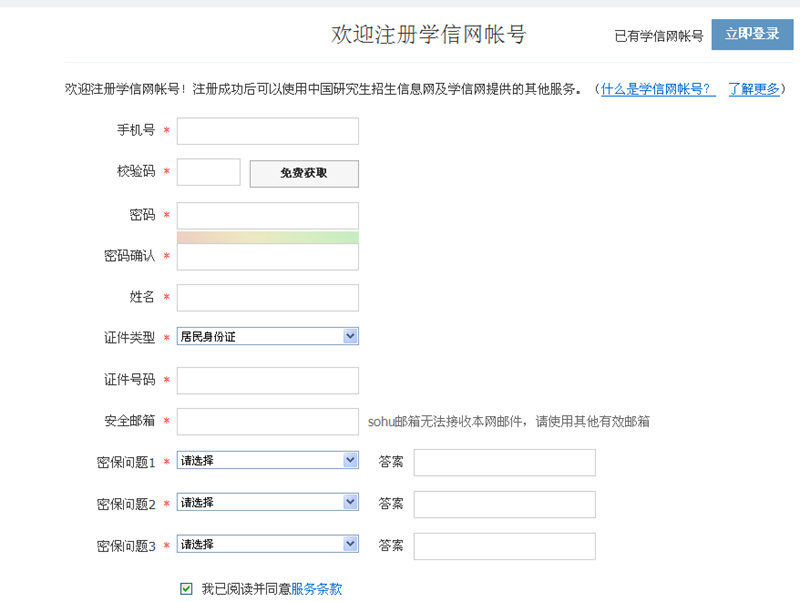Click the 密码确认 confirm password field

[x=267, y=257]
